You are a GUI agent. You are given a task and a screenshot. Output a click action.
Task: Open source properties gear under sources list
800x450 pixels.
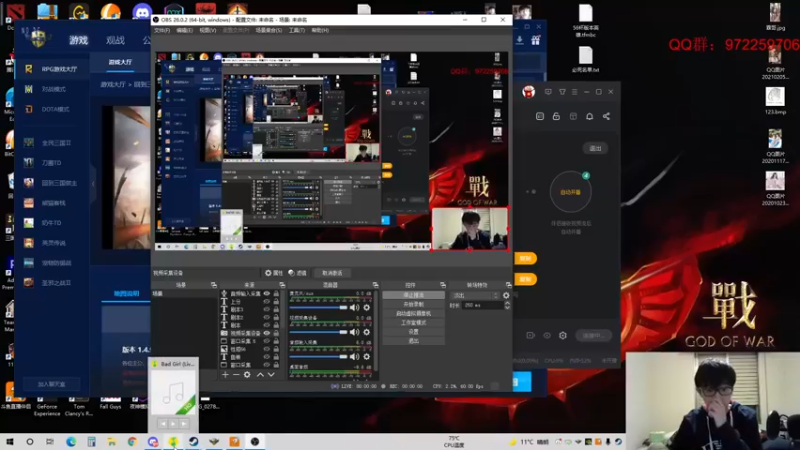247,374
